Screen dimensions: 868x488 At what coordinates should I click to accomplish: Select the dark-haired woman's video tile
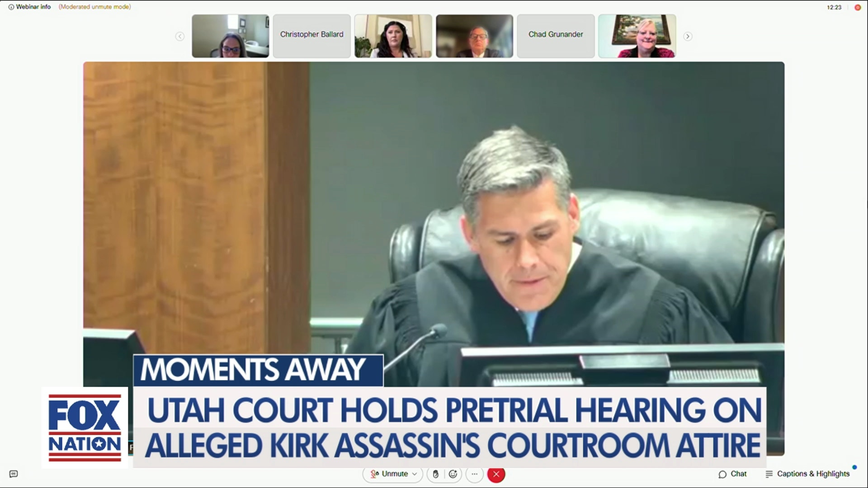coord(393,36)
